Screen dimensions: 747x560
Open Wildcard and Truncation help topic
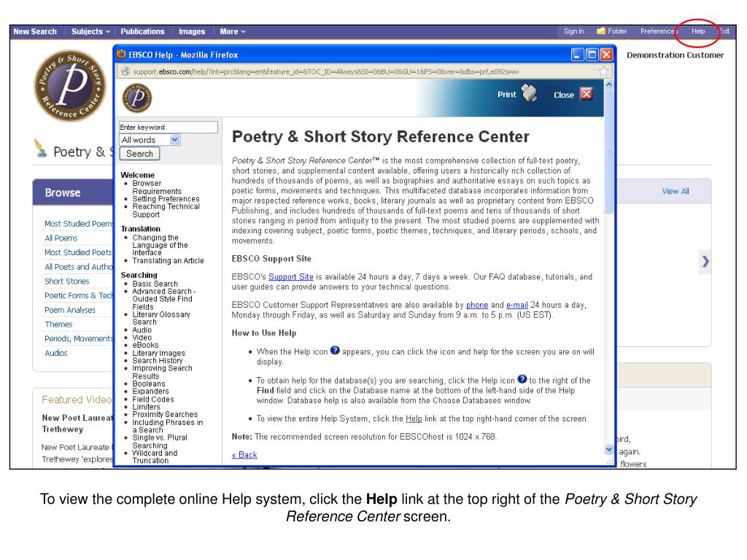point(155,456)
